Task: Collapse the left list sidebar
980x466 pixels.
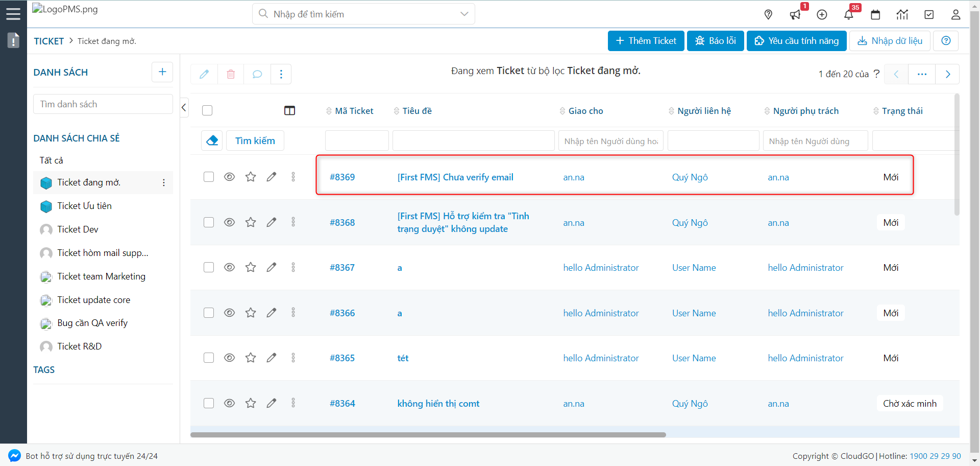Action: tap(184, 107)
